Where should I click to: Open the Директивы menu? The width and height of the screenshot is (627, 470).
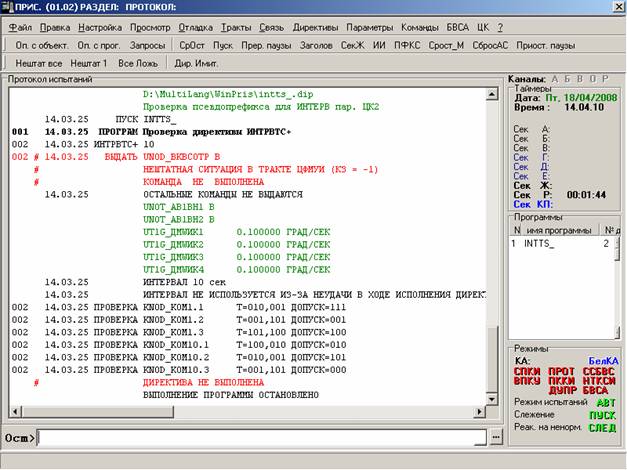(x=315, y=28)
